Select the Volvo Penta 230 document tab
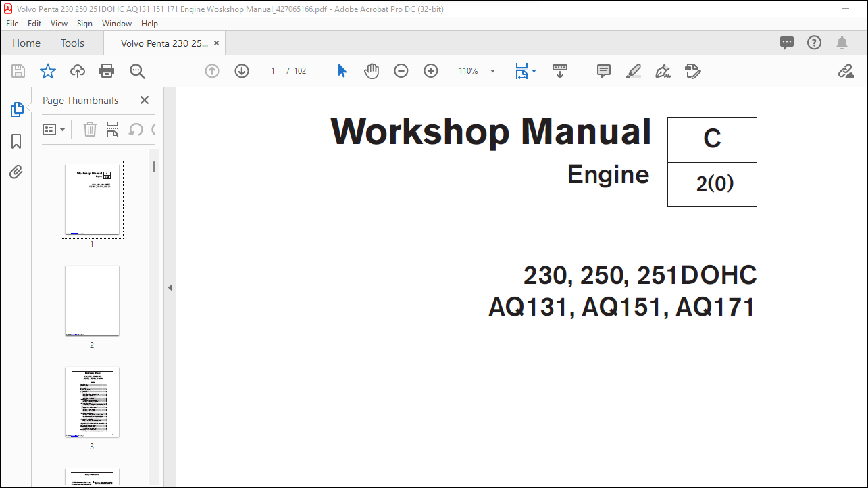 (x=165, y=43)
